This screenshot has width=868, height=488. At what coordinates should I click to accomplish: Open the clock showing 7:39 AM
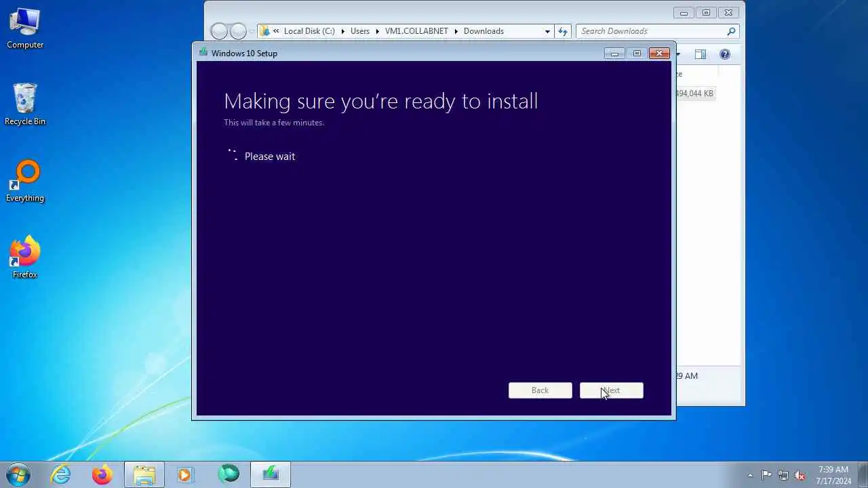833,475
